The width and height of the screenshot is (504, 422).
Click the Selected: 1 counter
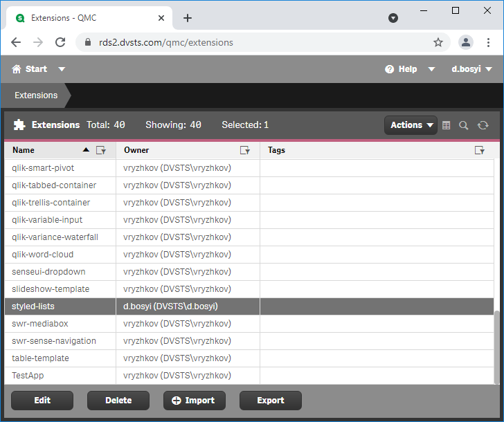tap(245, 125)
